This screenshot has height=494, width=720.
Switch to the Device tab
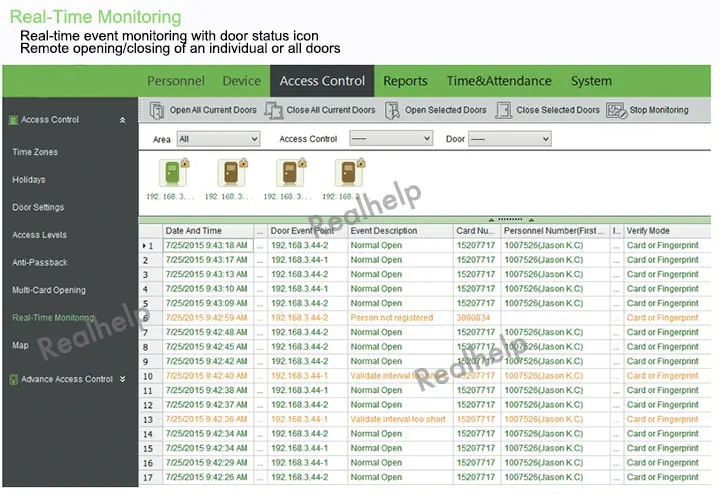pyautogui.click(x=242, y=81)
